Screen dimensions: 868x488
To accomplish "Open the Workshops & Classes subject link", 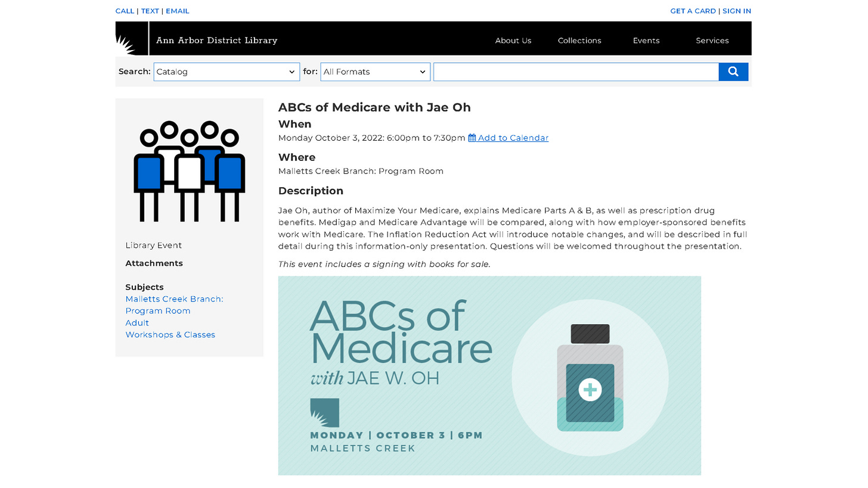I will (170, 335).
